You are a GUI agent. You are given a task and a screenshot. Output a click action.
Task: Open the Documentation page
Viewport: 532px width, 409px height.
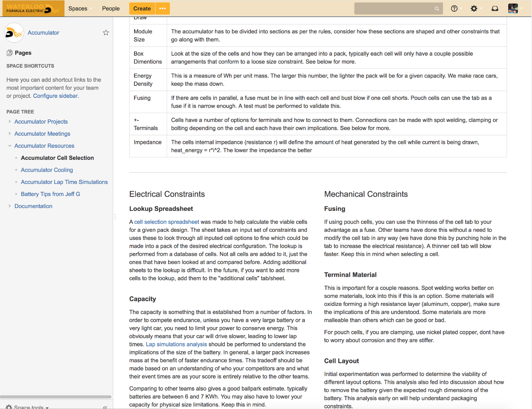click(x=33, y=206)
